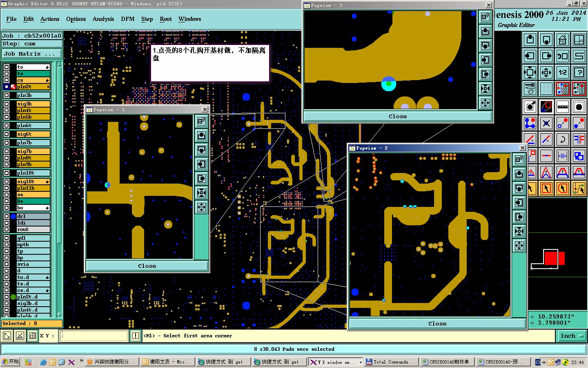The width and height of the screenshot is (588, 368).
Task: Open the Total Commander taskbar item
Action: [390, 362]
